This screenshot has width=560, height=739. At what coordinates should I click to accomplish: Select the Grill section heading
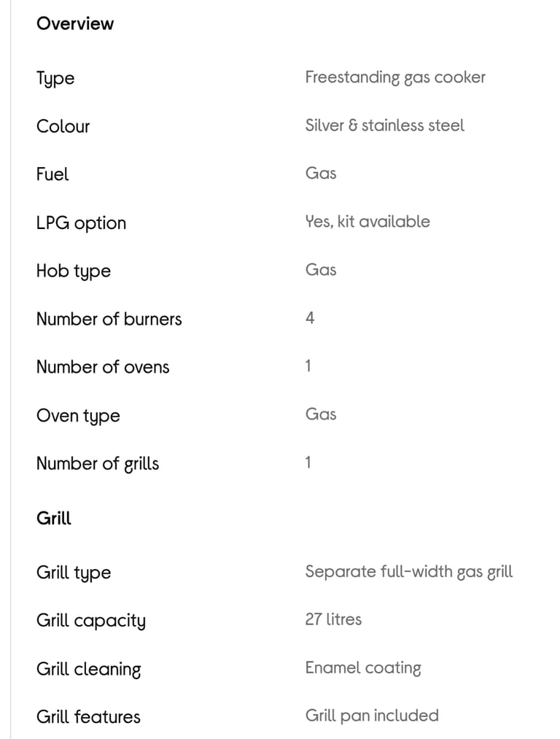coord(54,518)
